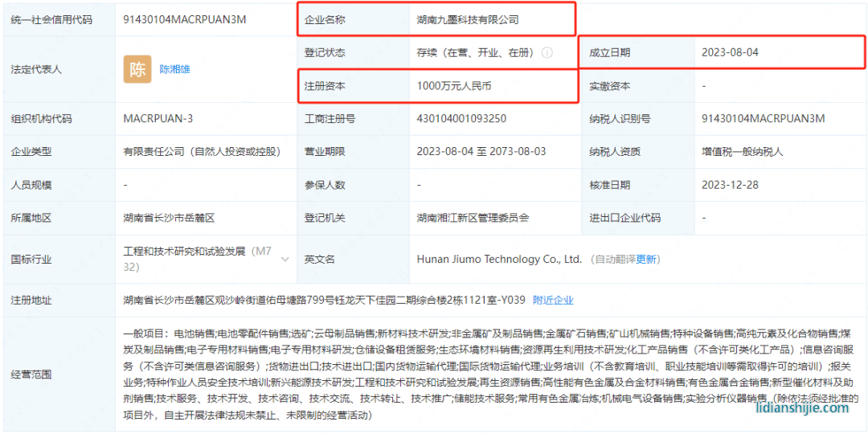The image size is (868, 434).
Task: Click business registration number 430104001093250
Action: point(461,119)
